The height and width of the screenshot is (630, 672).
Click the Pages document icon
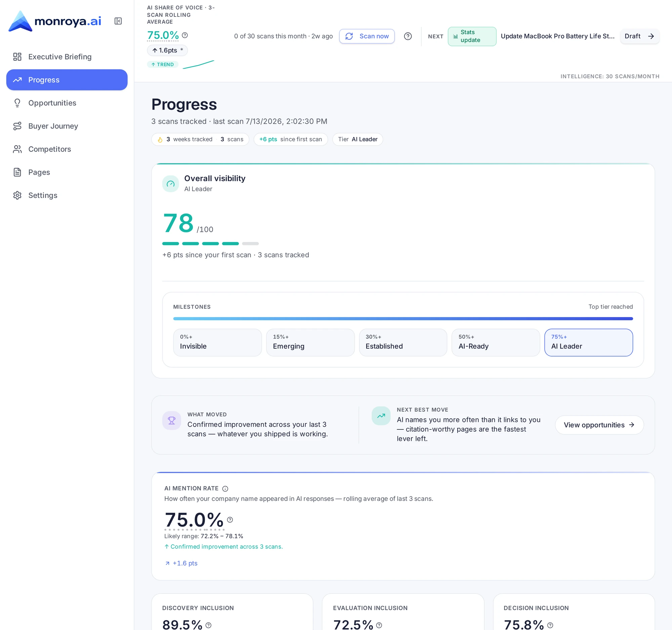[17, 172]
